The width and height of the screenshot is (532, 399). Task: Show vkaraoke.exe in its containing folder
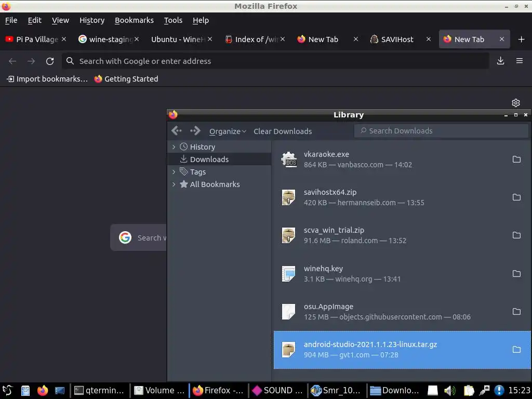[516, 159]
